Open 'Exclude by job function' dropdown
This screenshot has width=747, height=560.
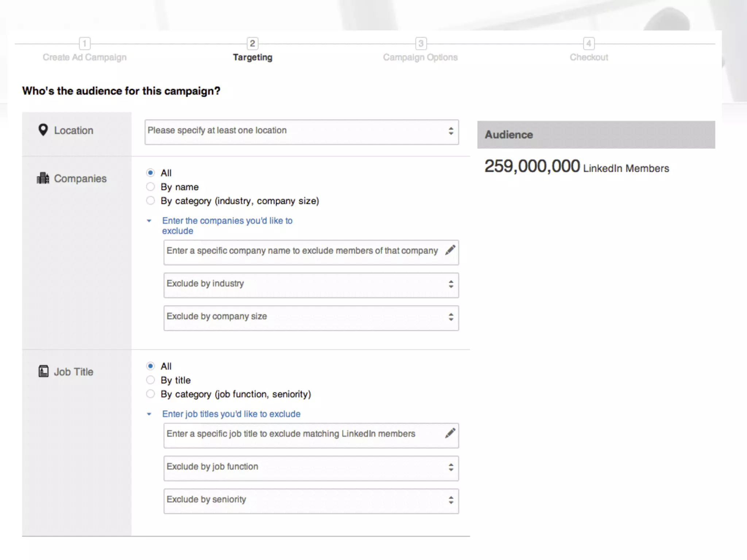(x=311, y=468)
